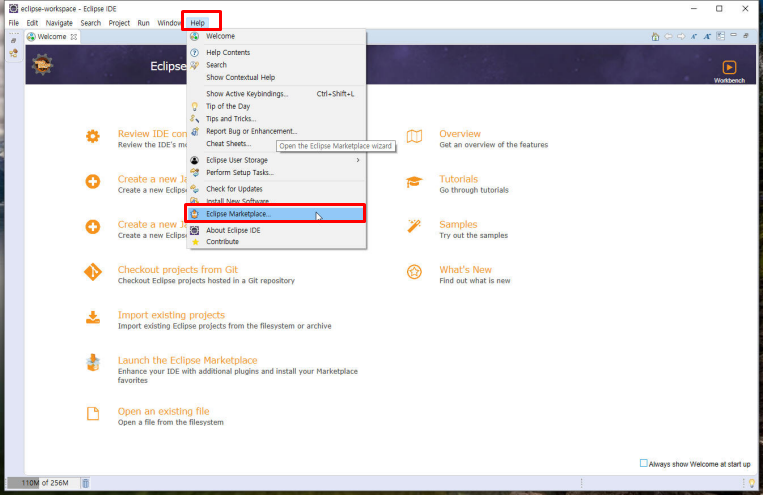Screen dimensions: 763x495
Task: Open the Tutorials link
Action: click(458, 179)
